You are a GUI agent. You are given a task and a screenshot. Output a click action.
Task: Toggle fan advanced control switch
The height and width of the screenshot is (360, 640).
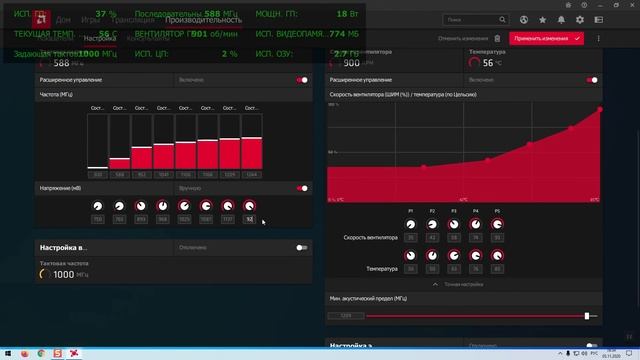(x=592, y=80)
